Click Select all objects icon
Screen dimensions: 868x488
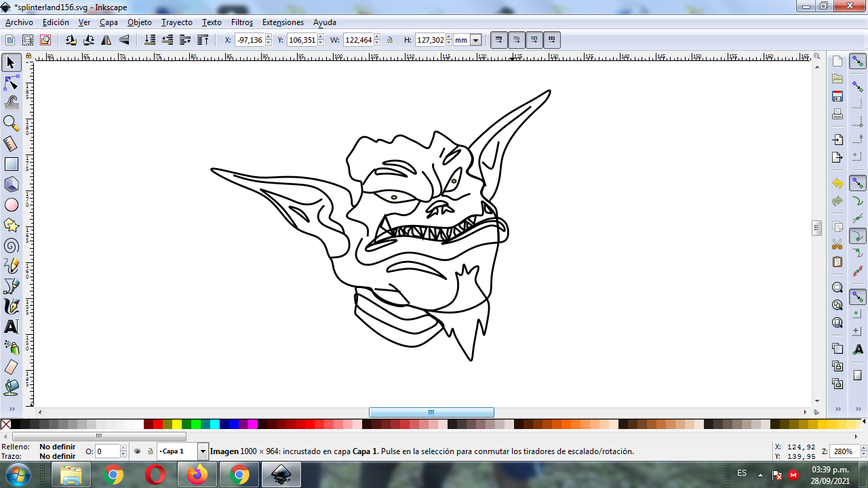[x=10, y=40]
